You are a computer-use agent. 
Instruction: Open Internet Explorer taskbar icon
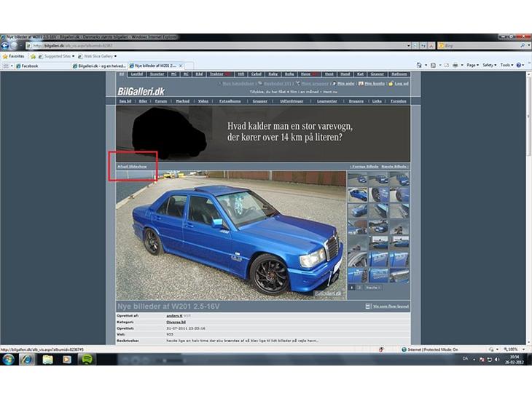pyautogui.click(x=28, y=359)
